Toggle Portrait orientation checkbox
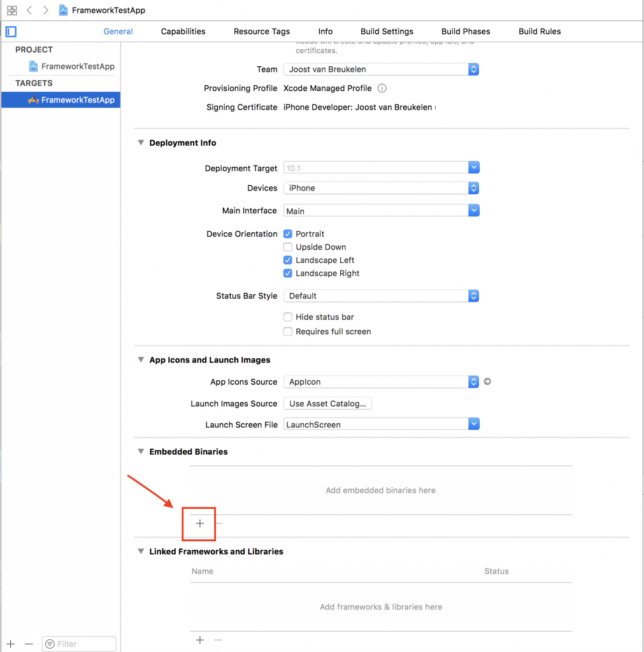The image size is (644, 652). coord(287,234)
